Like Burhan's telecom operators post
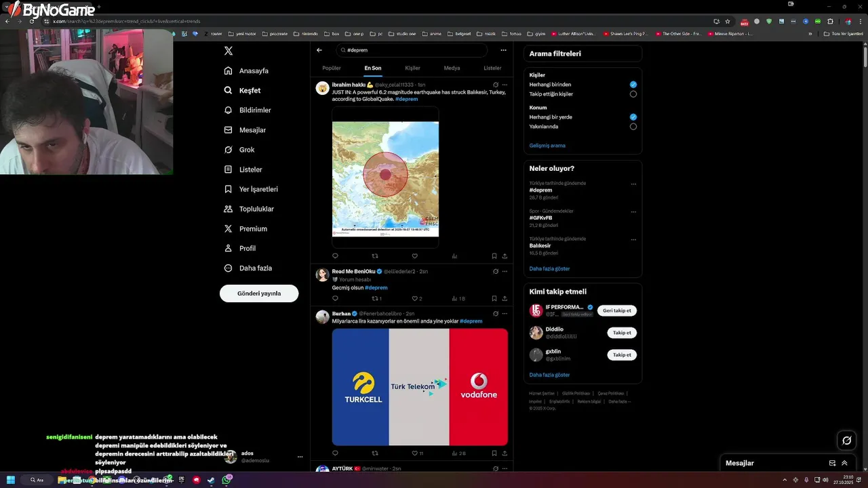The image size is (868, 488). (415, 453)
